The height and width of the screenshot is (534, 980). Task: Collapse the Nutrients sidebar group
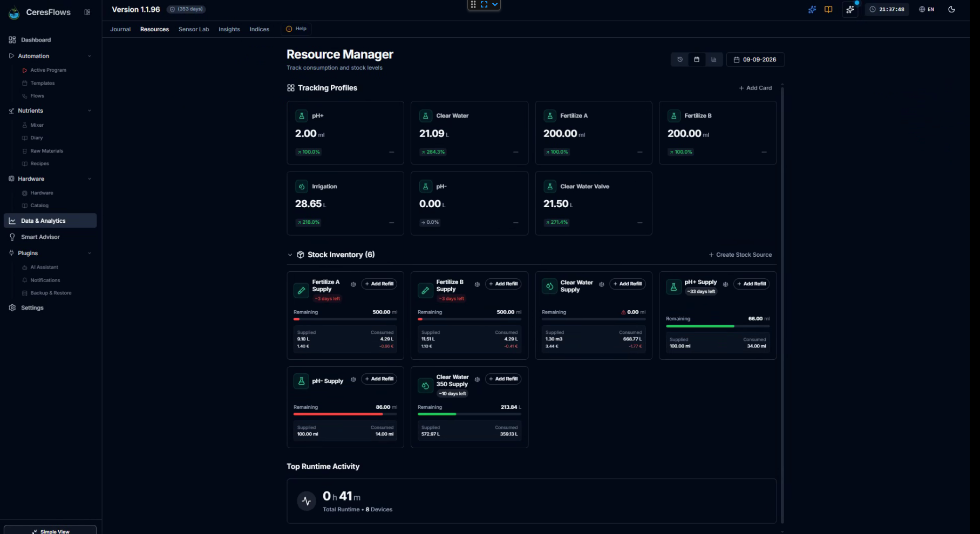[89, 111]
